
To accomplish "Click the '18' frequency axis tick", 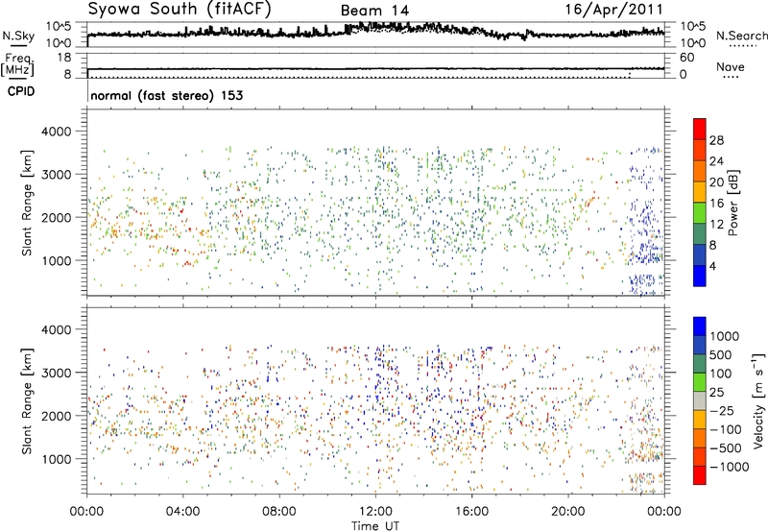I will [63, 58].
